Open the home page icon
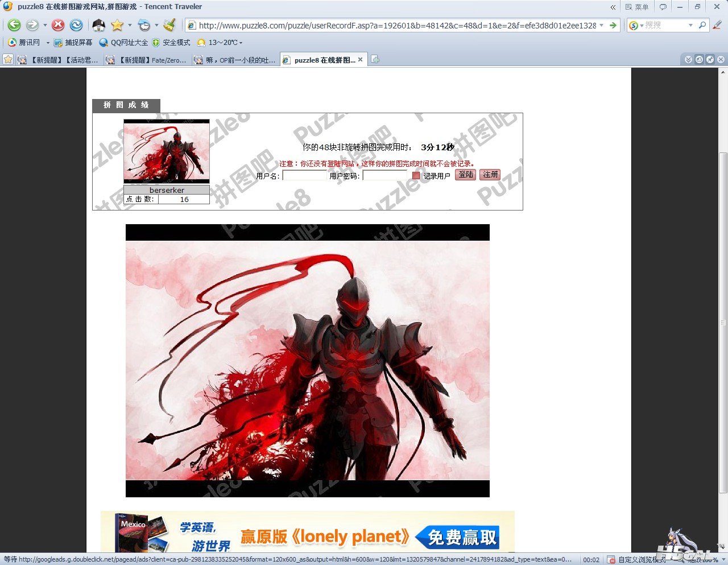The width and height of the screenshot is (728, 565). 99,25
